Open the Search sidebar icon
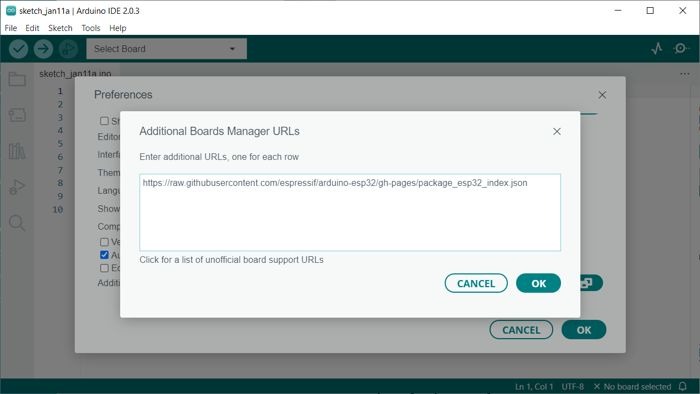Screen dimensions: 700x394 point(17,223)
